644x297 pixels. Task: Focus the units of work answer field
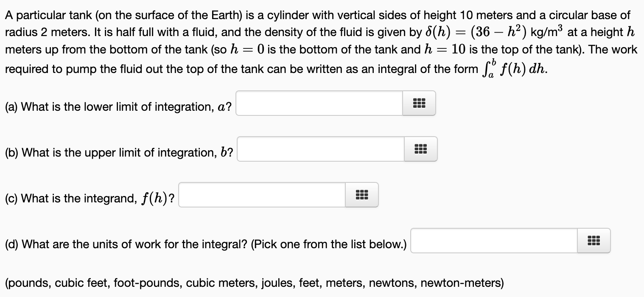[x=494, y=241]
